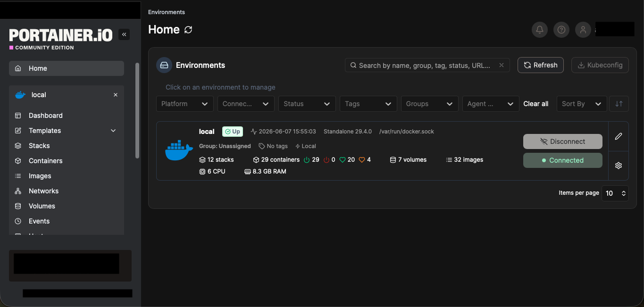Screen dimensions: 644x307
Task: Click the Connected status button
Action: (563, 160)
